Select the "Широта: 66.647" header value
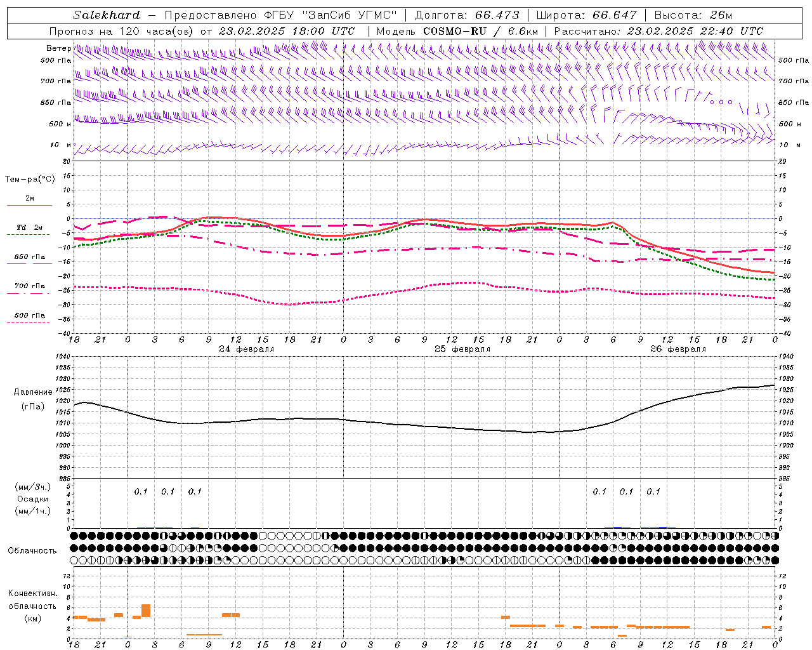The image size is (812, 650). pos(586,15)
